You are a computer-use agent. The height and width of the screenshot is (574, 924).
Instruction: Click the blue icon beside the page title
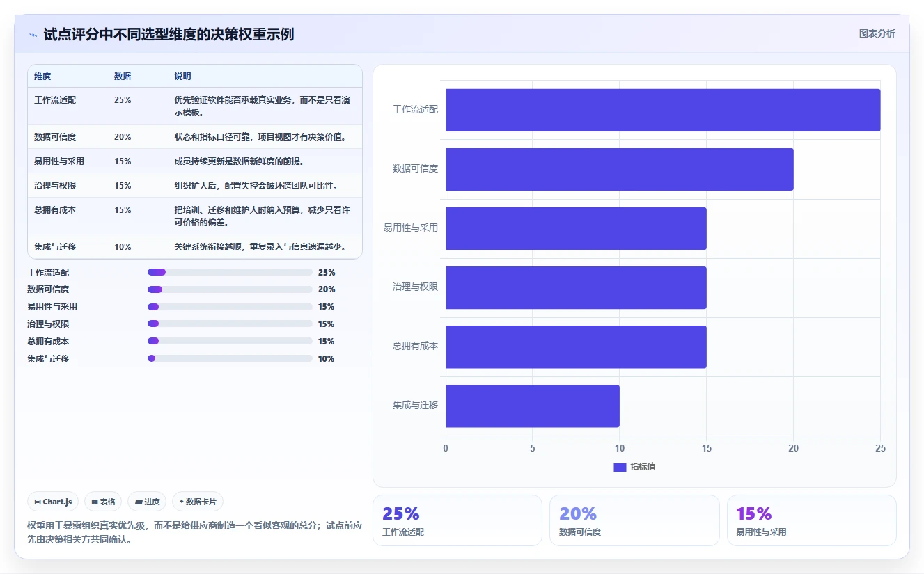(x=33, y=35)
